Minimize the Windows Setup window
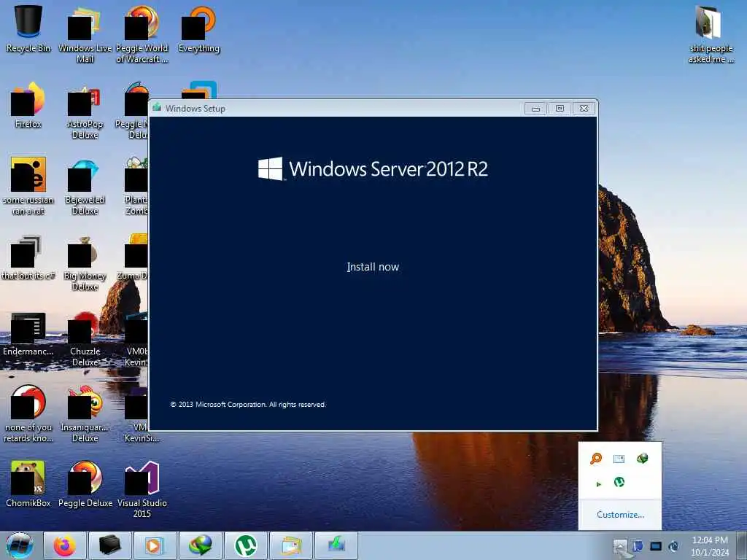The height and width of the screenshot is (560, 747). 535,109
